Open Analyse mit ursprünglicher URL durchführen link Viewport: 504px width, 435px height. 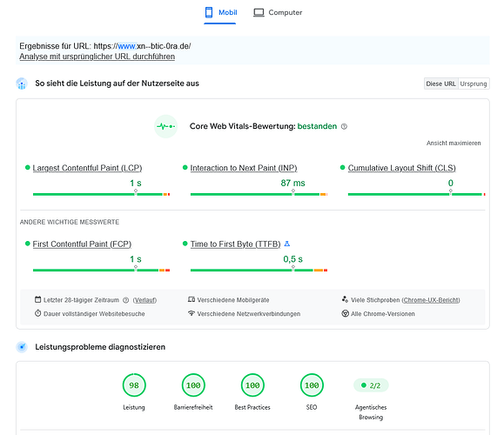point(97,57)
